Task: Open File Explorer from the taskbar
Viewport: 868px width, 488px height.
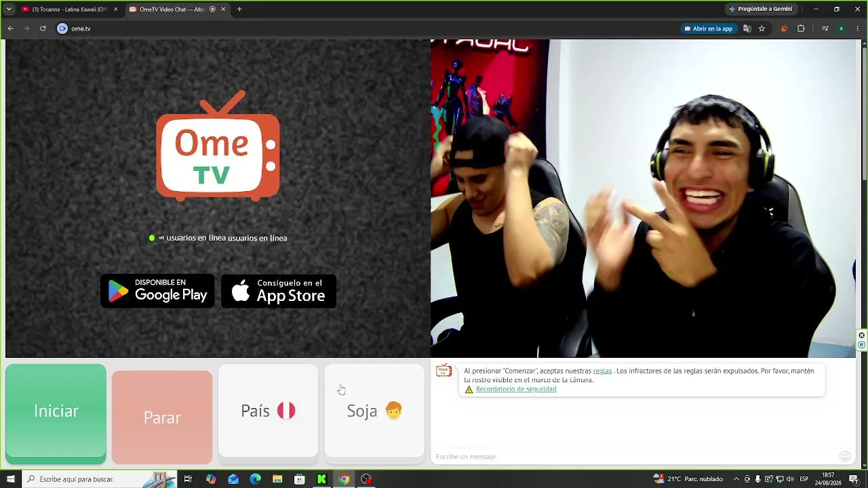Action: [277, 479]
